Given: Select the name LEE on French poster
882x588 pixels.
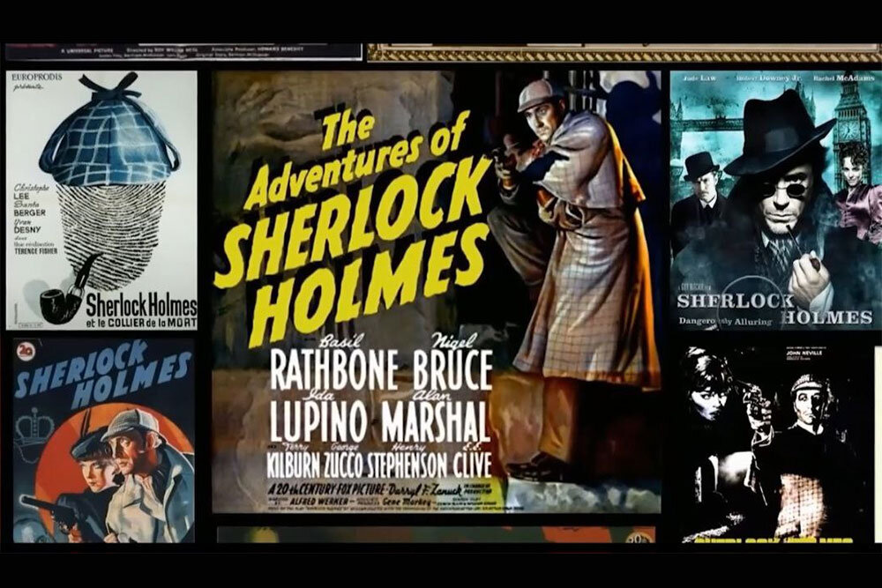Looking at the screenshot, I should tap(22, 196).
